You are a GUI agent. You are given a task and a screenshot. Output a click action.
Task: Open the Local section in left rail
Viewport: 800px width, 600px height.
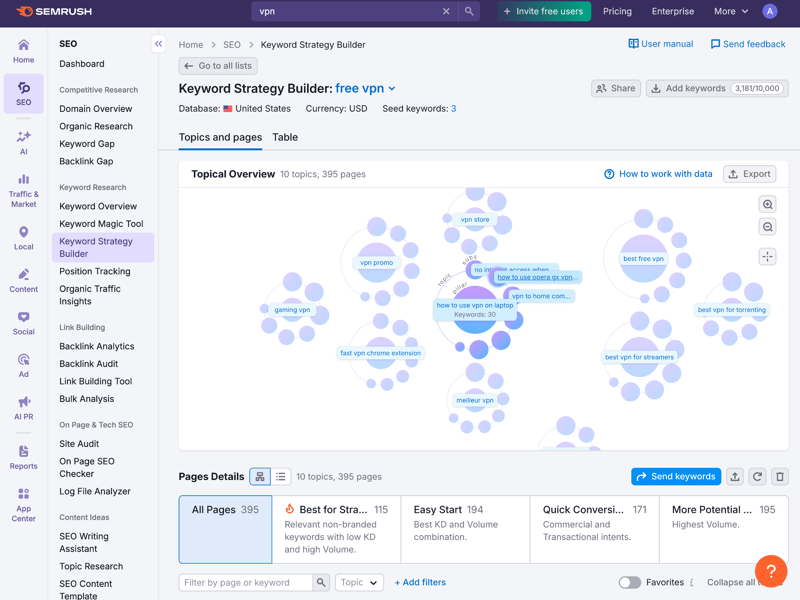pos(23,239)
